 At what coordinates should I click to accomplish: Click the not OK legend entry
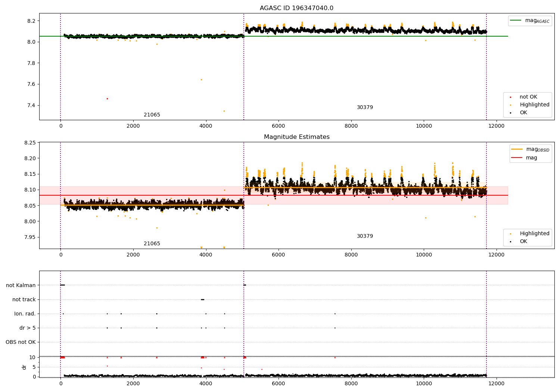(528, 97)
